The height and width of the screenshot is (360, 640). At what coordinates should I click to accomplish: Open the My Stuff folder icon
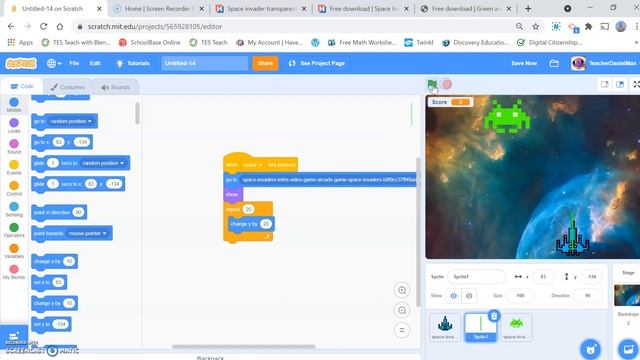554,63
